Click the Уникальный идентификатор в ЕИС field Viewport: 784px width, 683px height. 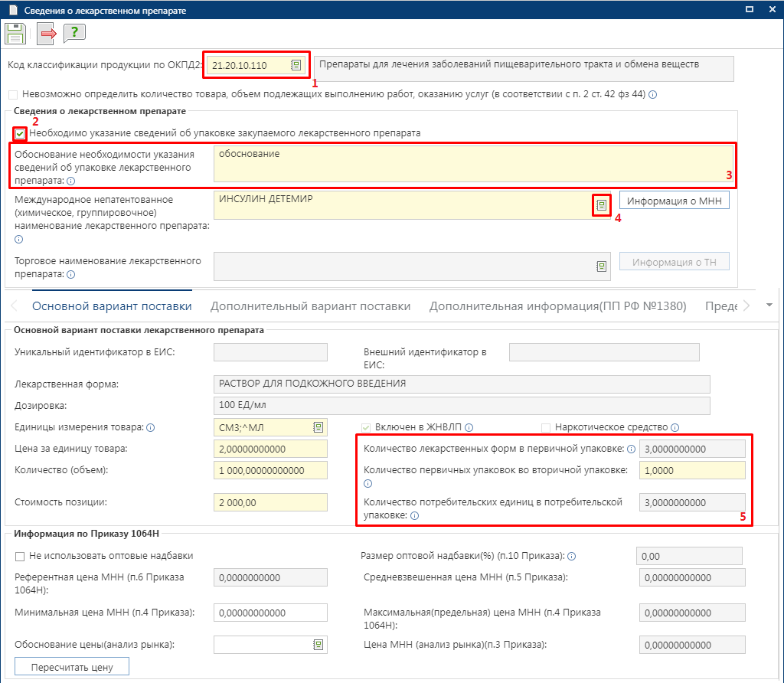point(270,352)
